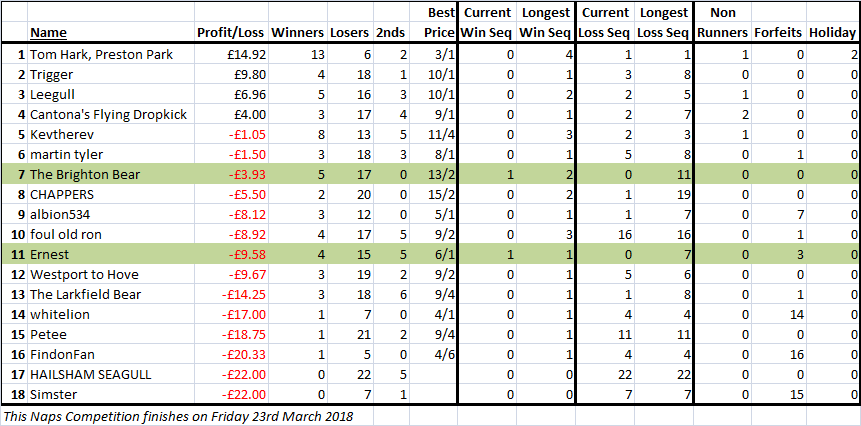Click the underlined Name column header
This screenshot has height=426, width=861.
coord(48,33)
